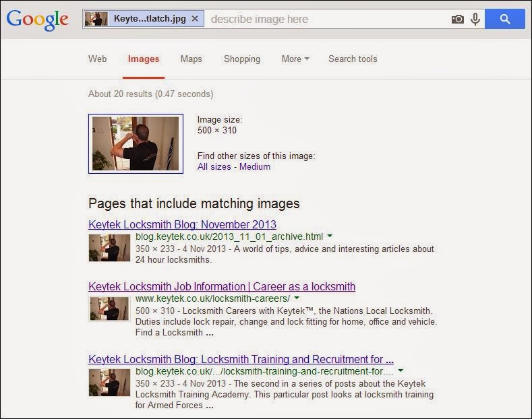Remove uploaded image chip with X
Screen dimensions: 532x419
(195, 19)
